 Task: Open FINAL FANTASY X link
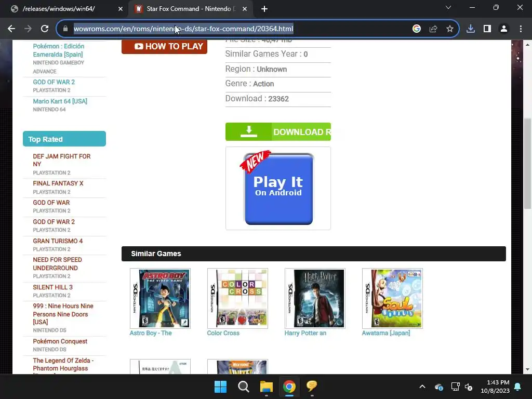click(58, 183)
